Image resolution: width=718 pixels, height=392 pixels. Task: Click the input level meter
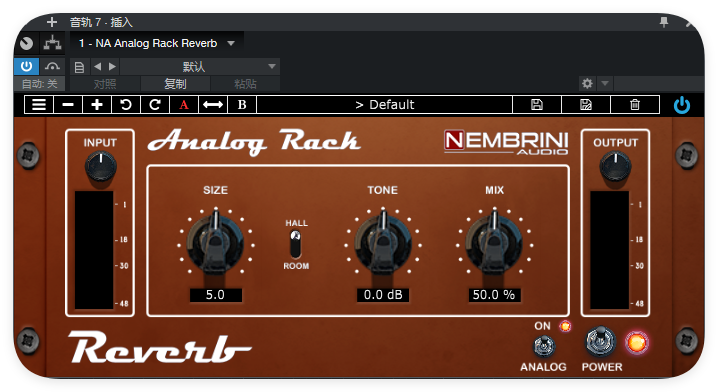click(94, 250)
